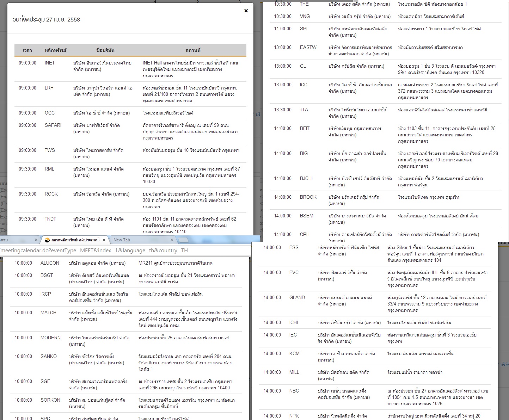Select the MILL ticker symbol
The height and width of the screenshot is (420, 509).
(294, 372)
